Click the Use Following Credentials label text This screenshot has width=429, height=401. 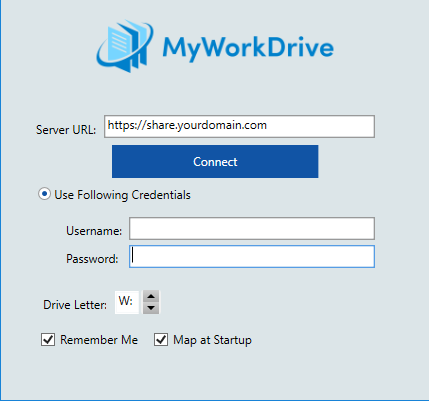(122, 195)
